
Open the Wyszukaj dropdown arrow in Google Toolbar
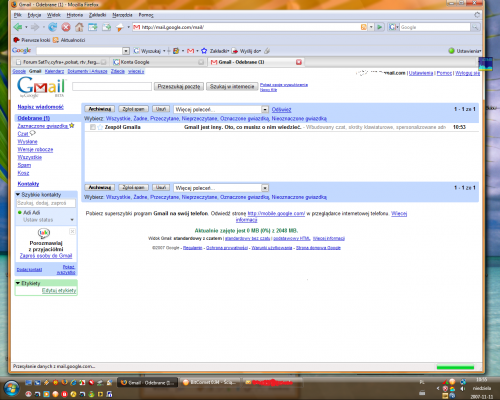coord(164,51)
